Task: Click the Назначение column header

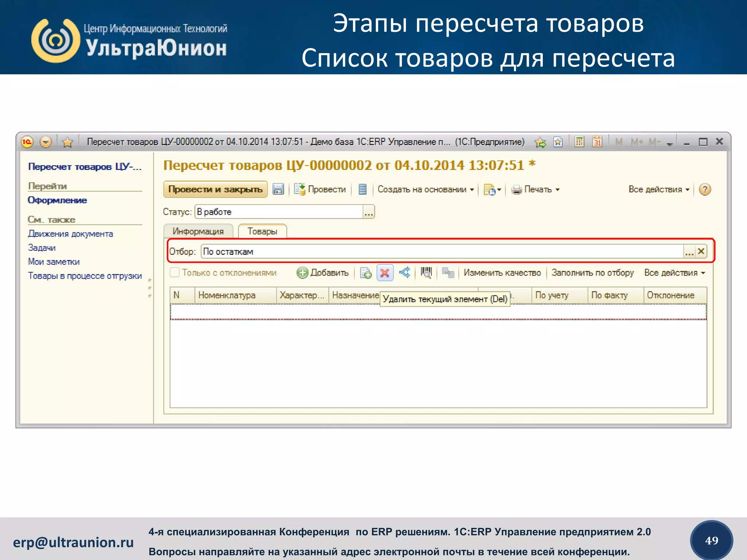Action: [x=355, y=295]
